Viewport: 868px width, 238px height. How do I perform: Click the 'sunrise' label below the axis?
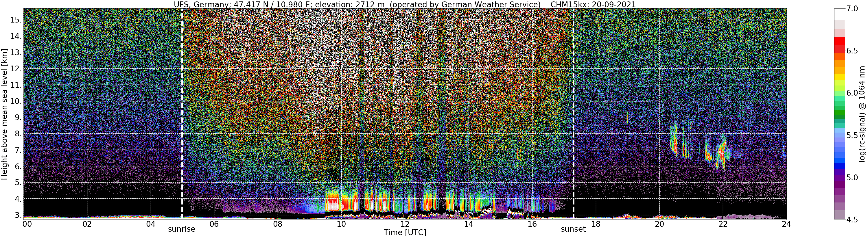coord(182,229)
